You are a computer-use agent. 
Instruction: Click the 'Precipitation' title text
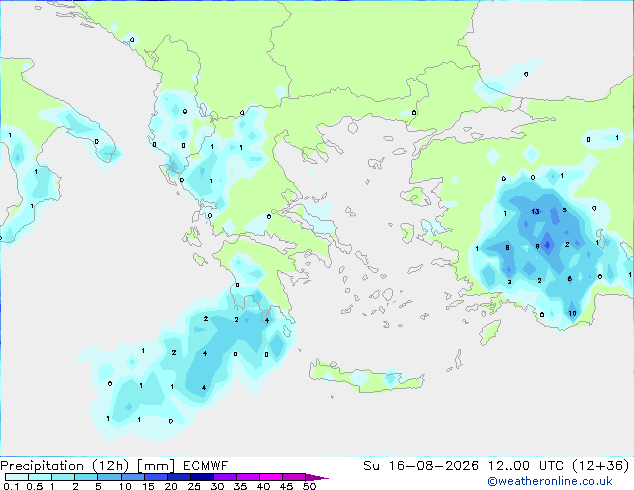pos(42,466)
